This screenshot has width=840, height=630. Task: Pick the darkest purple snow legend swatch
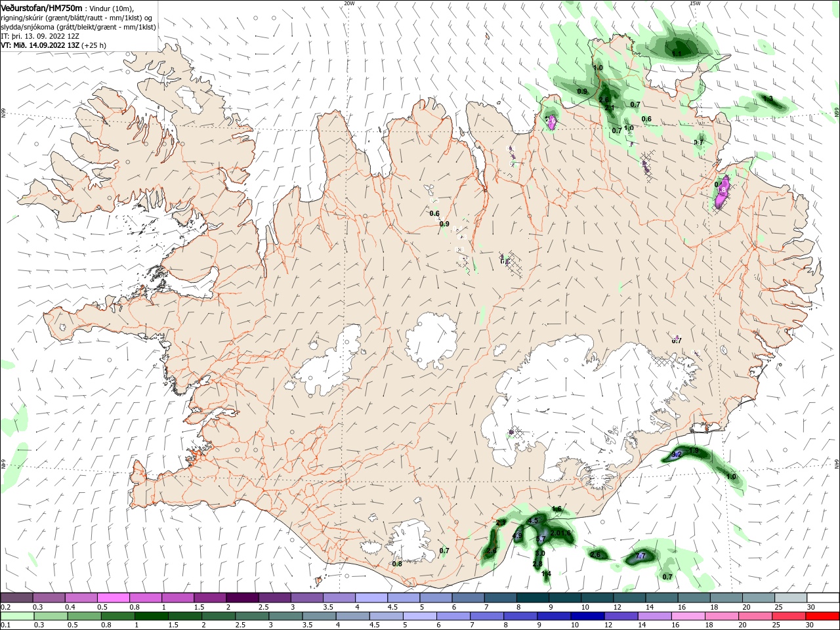241,598
